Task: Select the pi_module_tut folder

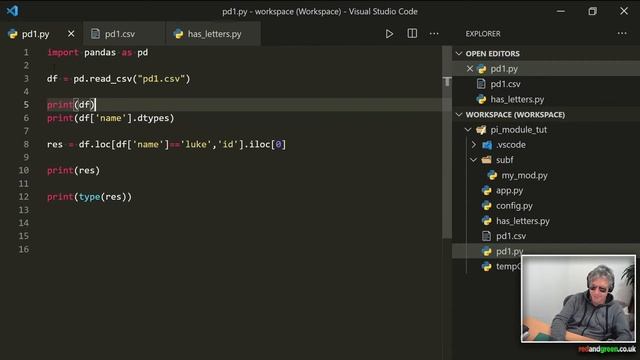Action: click(x=546, y=130)
